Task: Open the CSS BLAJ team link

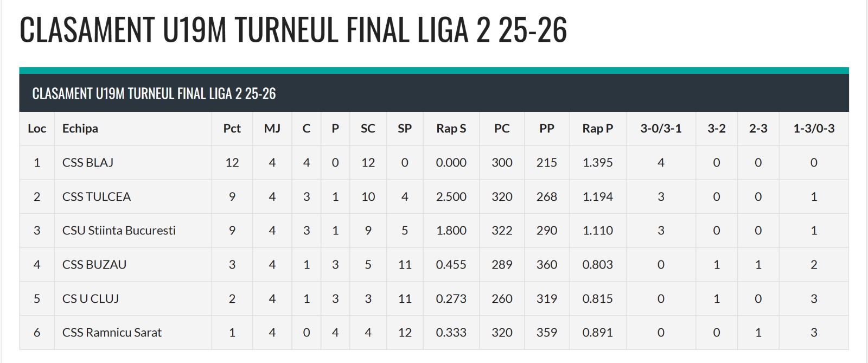Action: 88,163
